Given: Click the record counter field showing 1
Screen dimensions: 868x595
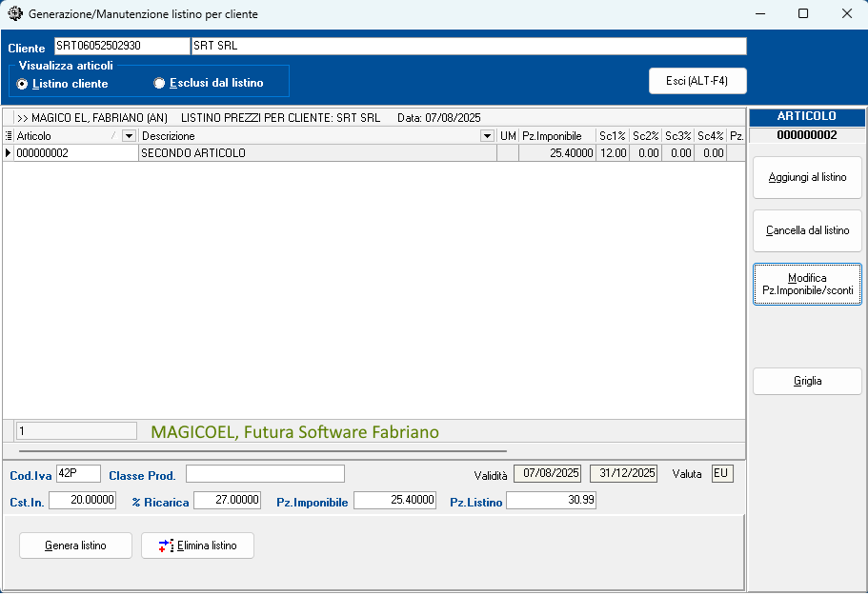Looking at the screenshot, I should [x=76, y=431].
